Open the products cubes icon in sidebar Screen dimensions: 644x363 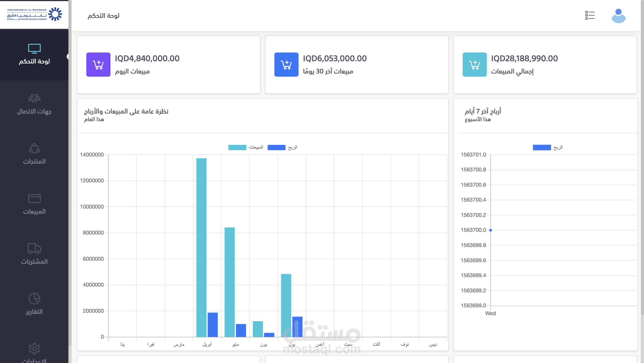pyautogui.click(x=34, y=148)
